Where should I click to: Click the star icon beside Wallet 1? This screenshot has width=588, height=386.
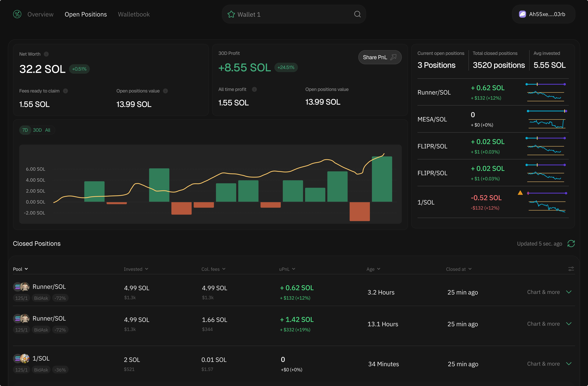tap(231, 14)
